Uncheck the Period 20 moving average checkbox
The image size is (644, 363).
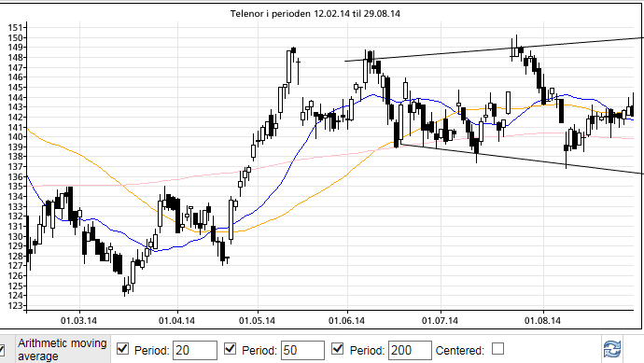pyautogui.click(x=122, y=349)
